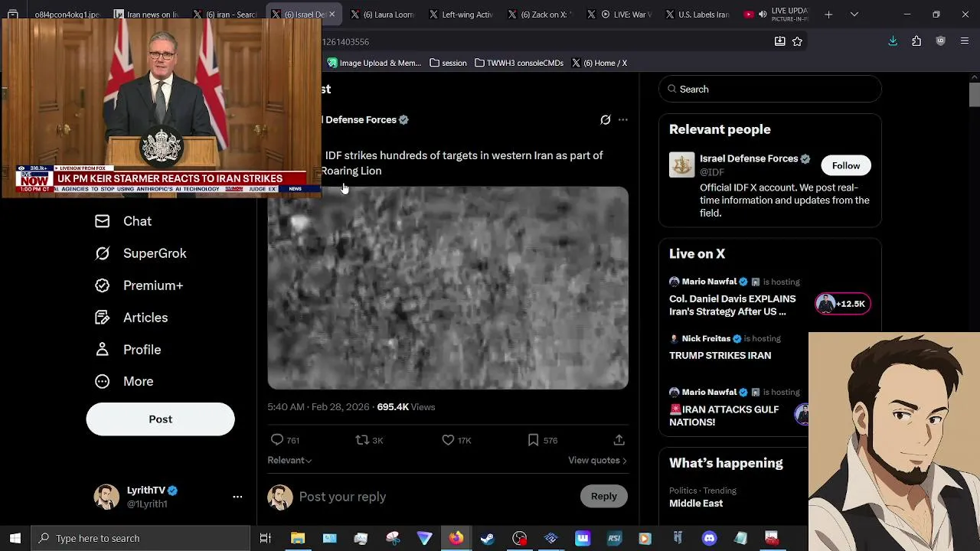Viewport: 980px width, 551px height.
Task: Open the Firefox hamburger menu
Action: (x=965, y=41)
